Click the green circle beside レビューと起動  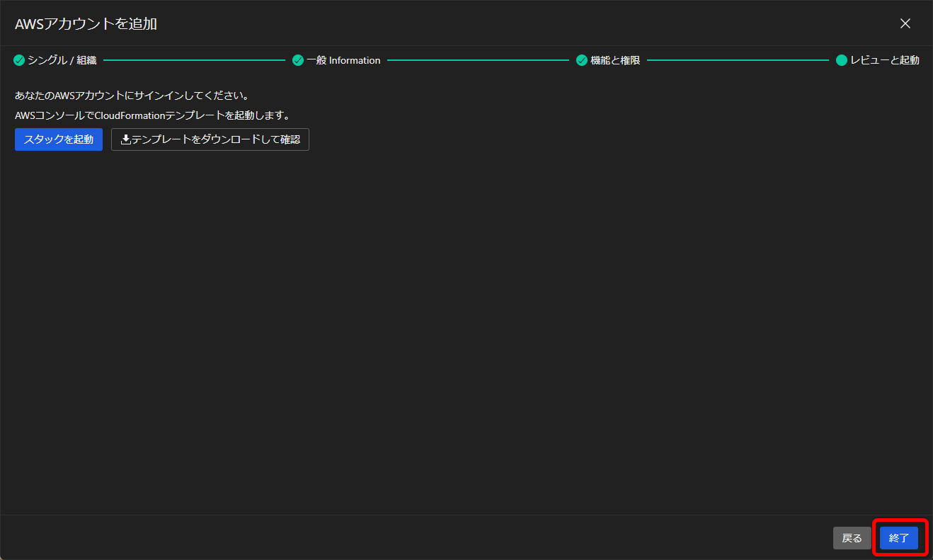click(842, 60)
